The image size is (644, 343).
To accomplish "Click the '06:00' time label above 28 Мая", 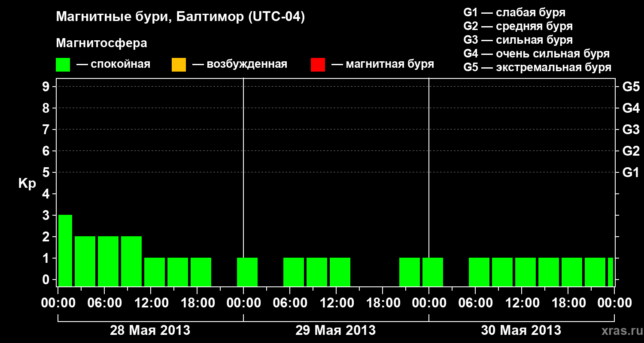I will [104, 303].
